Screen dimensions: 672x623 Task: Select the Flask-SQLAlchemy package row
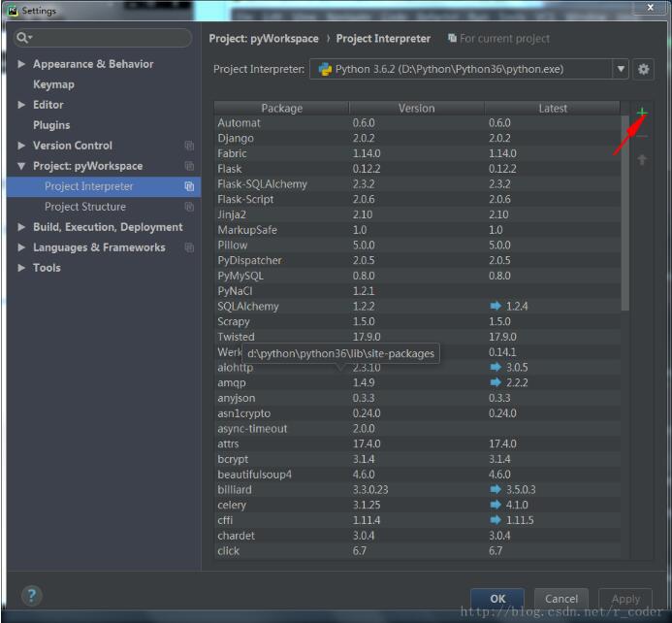point(417,184)
